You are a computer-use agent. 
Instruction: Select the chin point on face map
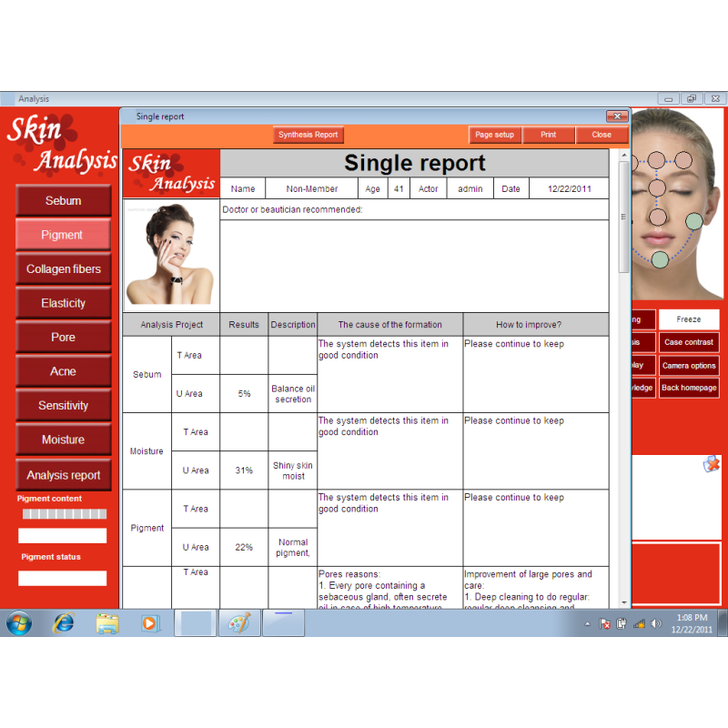pos(660,259)
